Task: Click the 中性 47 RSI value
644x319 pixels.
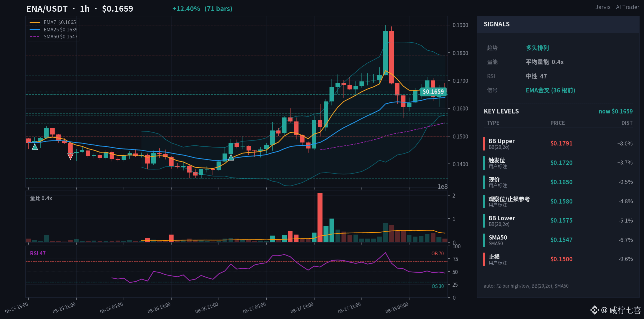Action: (536, 76)
